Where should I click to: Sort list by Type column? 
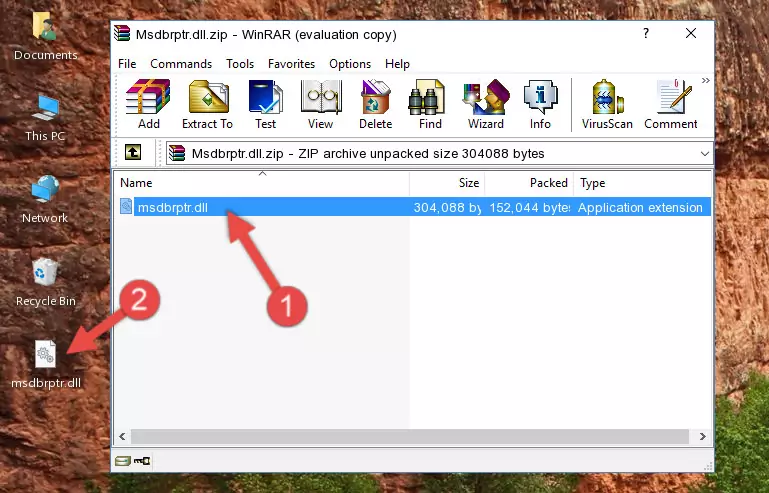coord(642,182)
